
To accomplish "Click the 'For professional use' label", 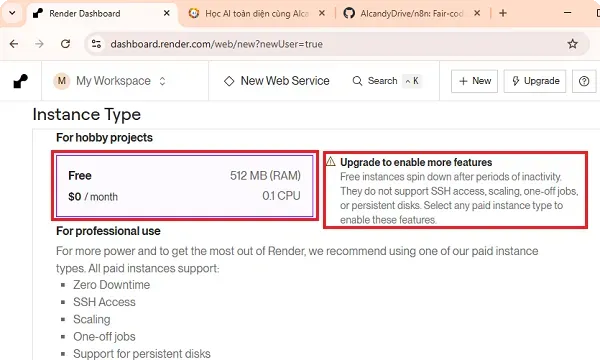I will tap(108, 231).
